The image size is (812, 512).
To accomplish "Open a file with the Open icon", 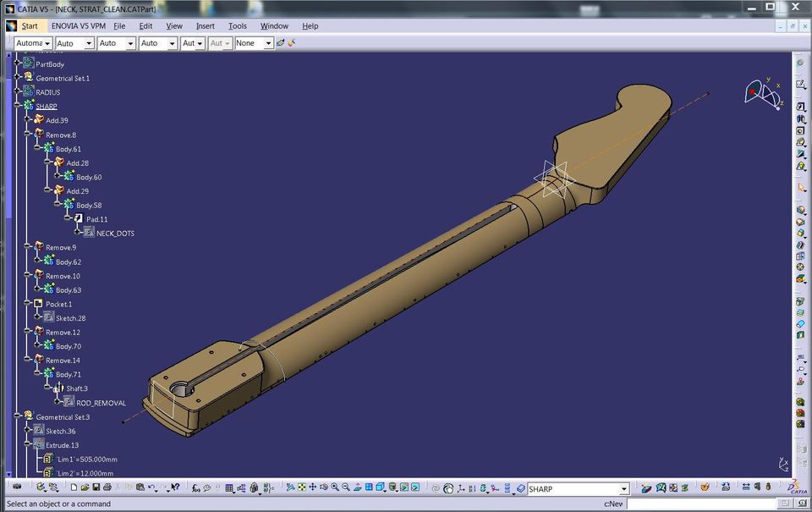I will (x=85, y=487).
